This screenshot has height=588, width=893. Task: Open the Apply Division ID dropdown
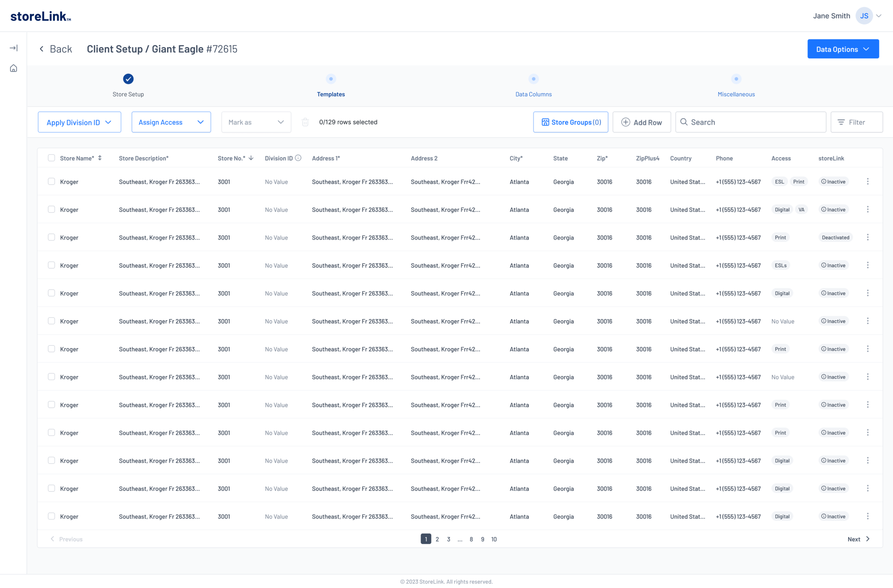80,122
